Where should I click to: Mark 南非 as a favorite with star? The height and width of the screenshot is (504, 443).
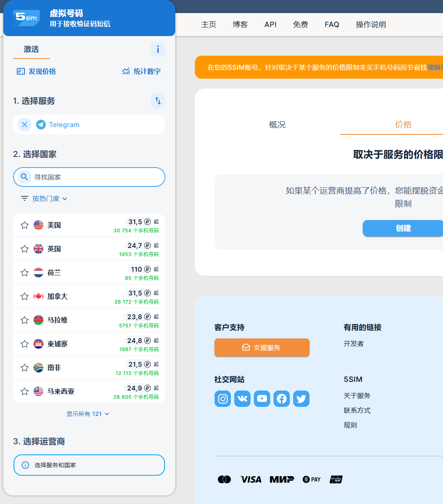pyautogui.click(x=25, y=368)
